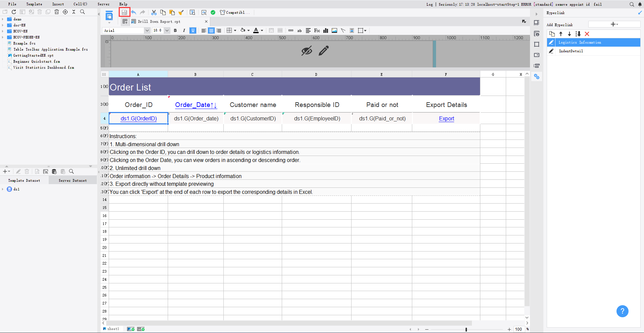Viewport: 644px width, 333px height.
Task: Open the Arial font family dropdown
Action: tap(147, 31)
